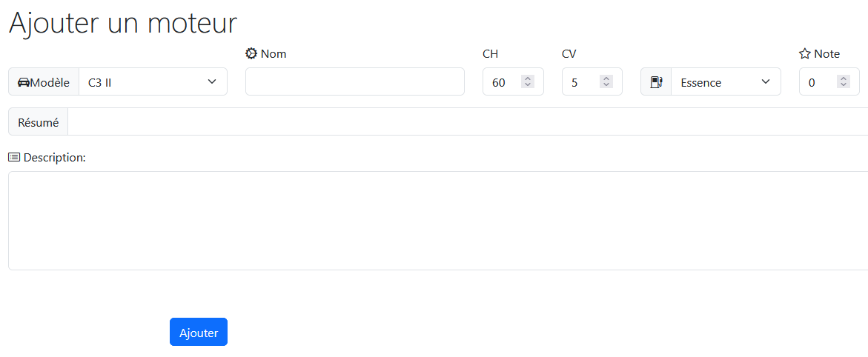The image size is (868, 357).
Task: Lower the Note value with down arrow
Action: [x=844, y=85]
